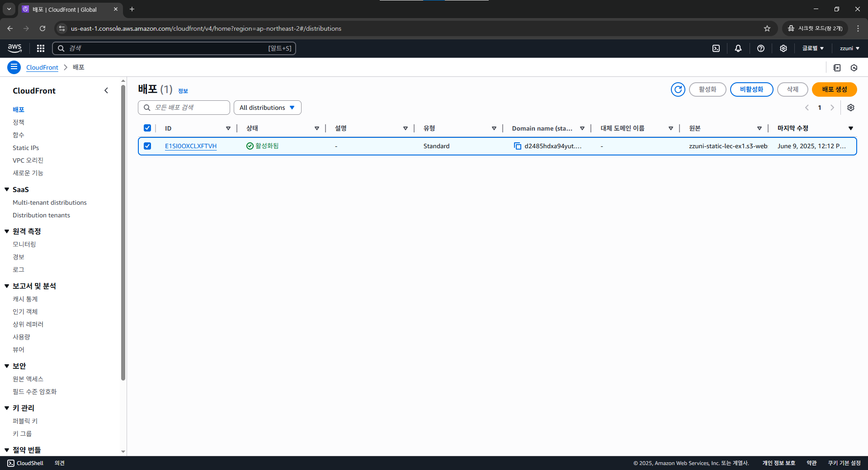Uncheck the E1SI0OXCLXFTVH row checkbox
The width and height of the screenshot is (868, 470).
coord(147,146)
